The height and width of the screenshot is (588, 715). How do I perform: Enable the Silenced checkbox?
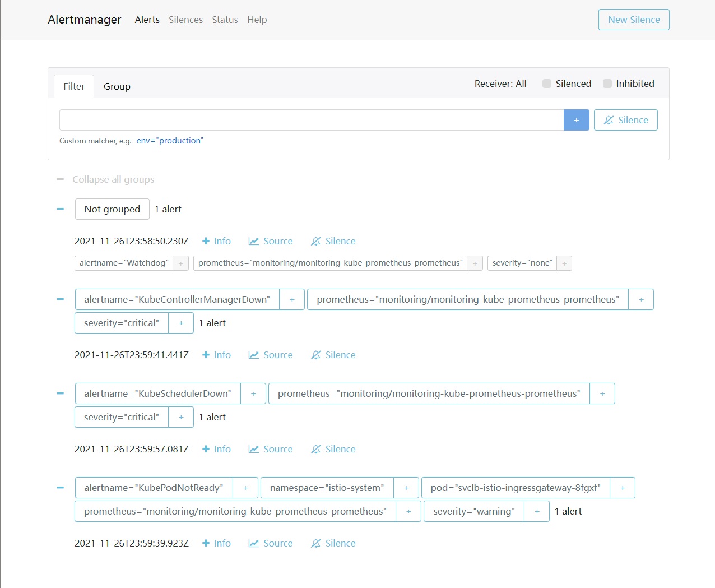coord(547,84)
